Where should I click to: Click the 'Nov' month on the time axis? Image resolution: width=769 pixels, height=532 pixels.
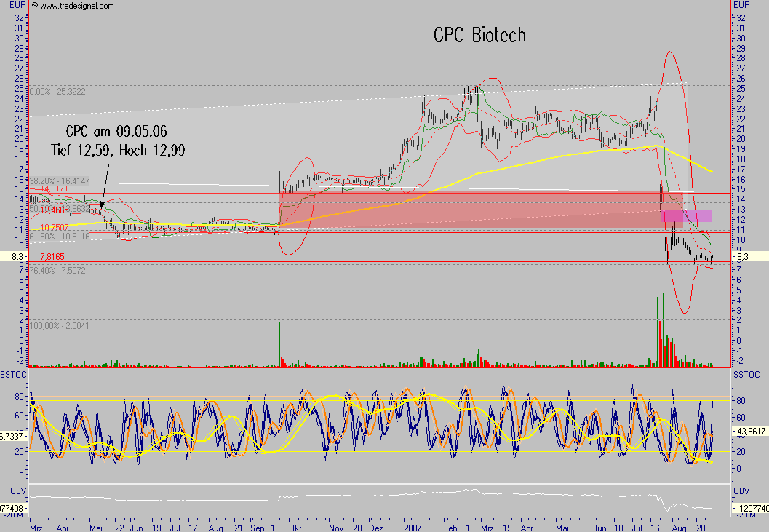click(336, 528)
